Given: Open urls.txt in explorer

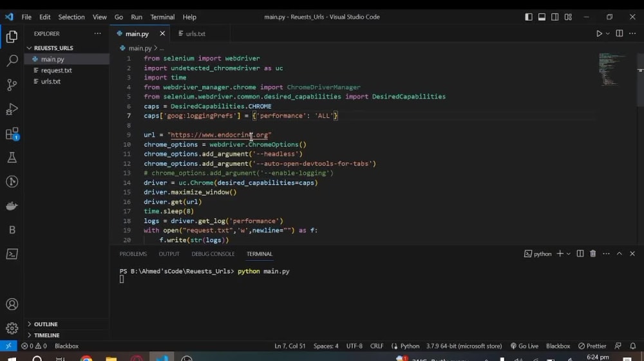Looking at the screenshot, I should coord(66,81).
